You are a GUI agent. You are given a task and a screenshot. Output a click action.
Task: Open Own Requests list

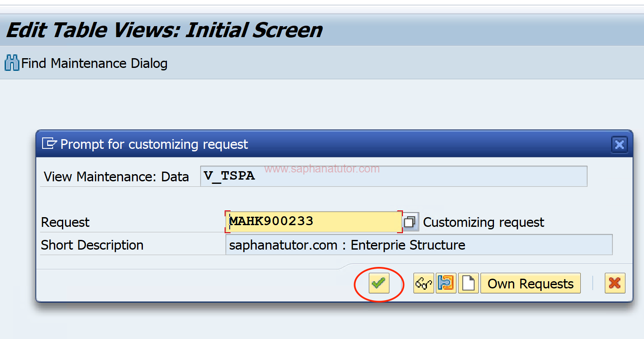tap(530, 283)
